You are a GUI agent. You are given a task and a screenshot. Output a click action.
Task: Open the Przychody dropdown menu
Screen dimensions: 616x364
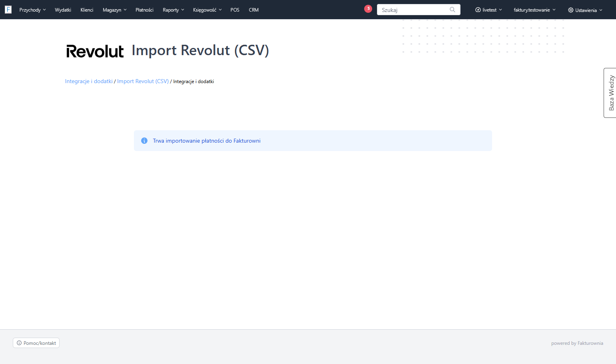point(32,10)
